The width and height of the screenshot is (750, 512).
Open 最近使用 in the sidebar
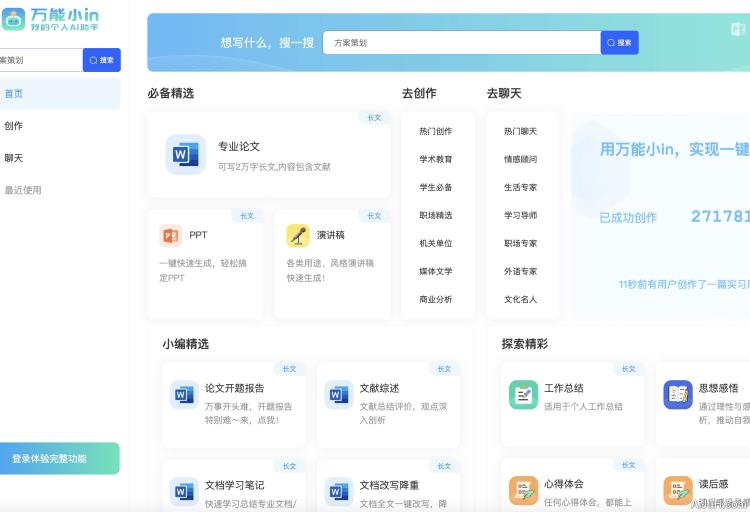23,190
